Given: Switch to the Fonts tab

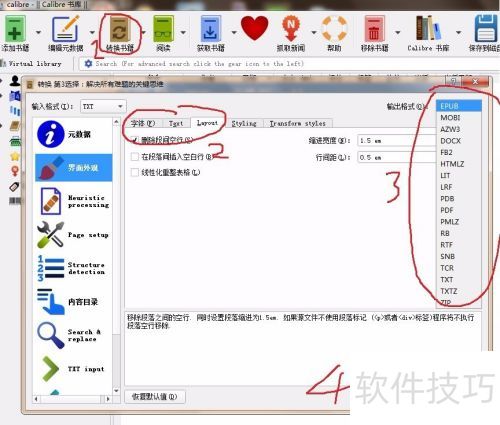Looking at the screenshot, I should [x=143, y=123].
